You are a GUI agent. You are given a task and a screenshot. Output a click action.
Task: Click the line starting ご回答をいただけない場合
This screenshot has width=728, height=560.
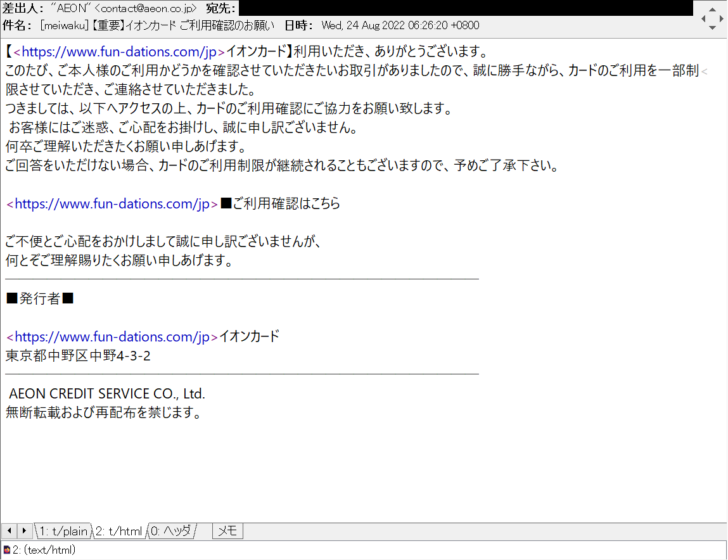point(283,165)
